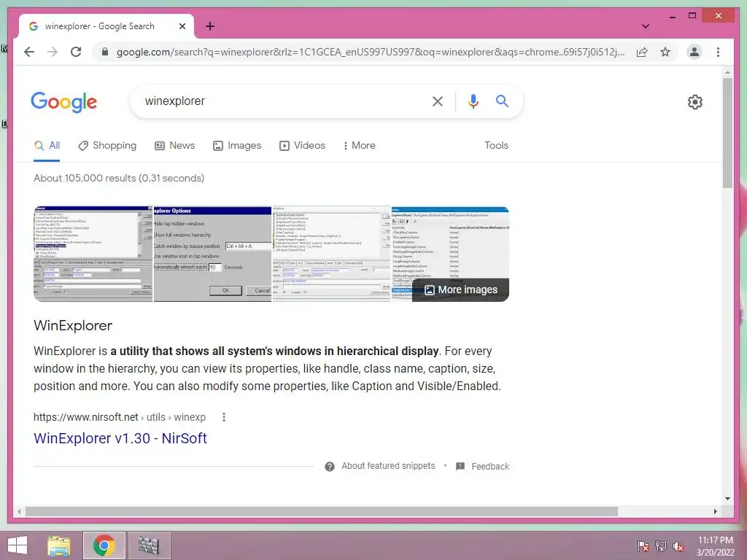Screen dimensions: 747x560
Task: Start voice search with the microphone
Action: [473, 101]
